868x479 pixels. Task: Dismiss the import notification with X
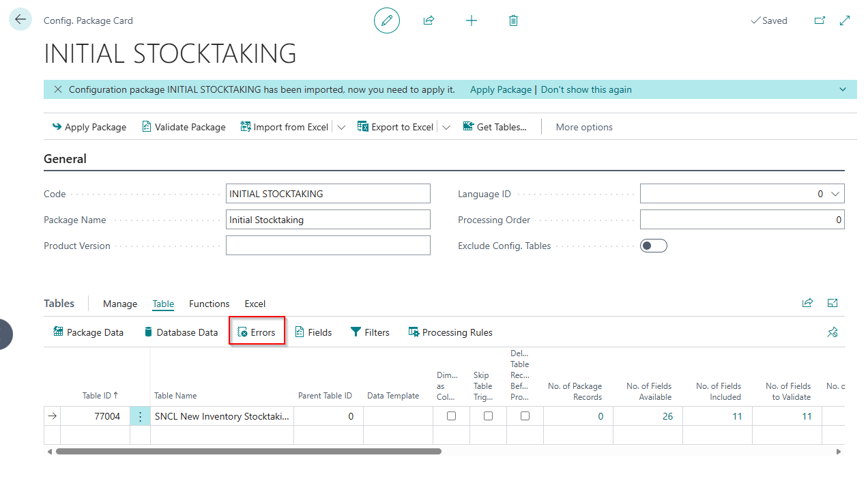(x=58, y=89)
